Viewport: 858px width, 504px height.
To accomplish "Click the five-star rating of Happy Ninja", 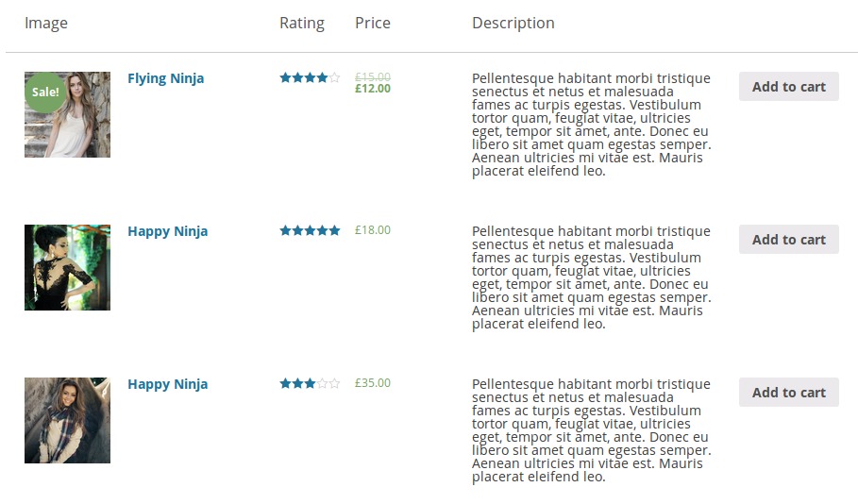I will click(310, 230).
